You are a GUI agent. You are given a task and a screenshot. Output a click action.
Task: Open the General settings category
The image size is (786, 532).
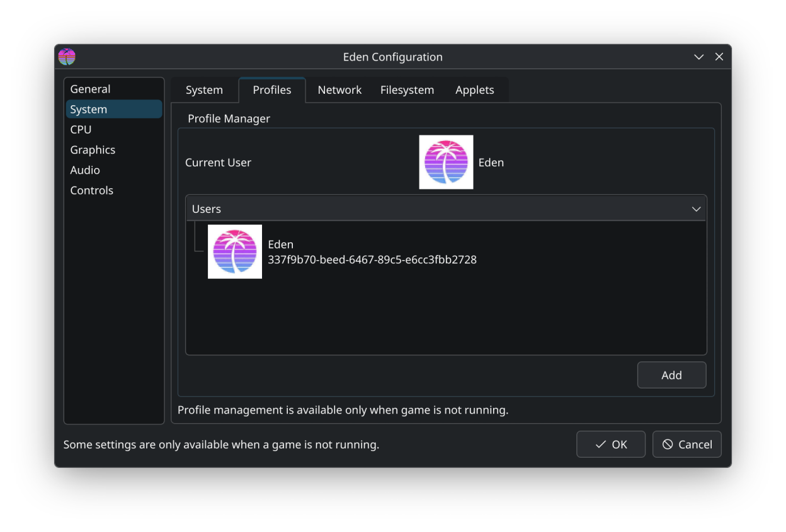coord(114,89)
